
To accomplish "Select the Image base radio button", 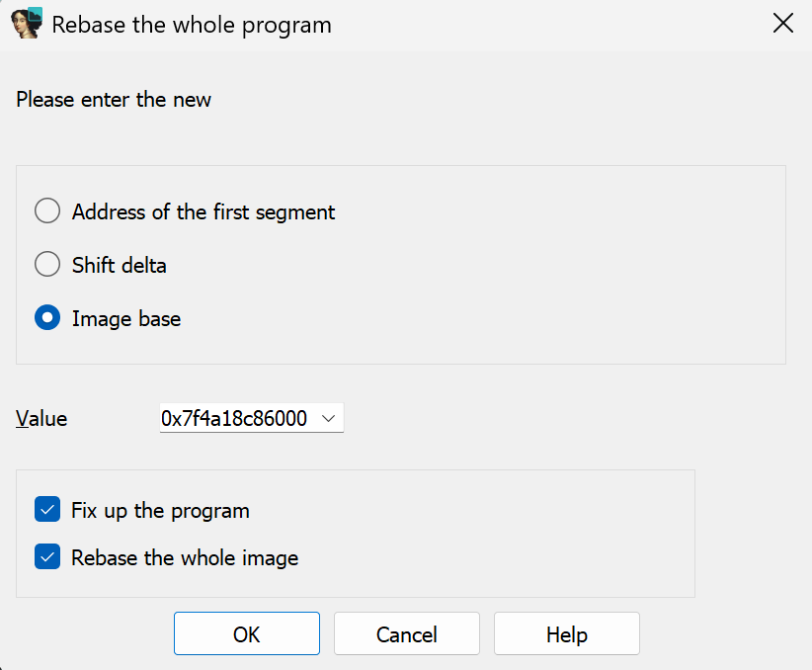I will click(x=47, y=317).
